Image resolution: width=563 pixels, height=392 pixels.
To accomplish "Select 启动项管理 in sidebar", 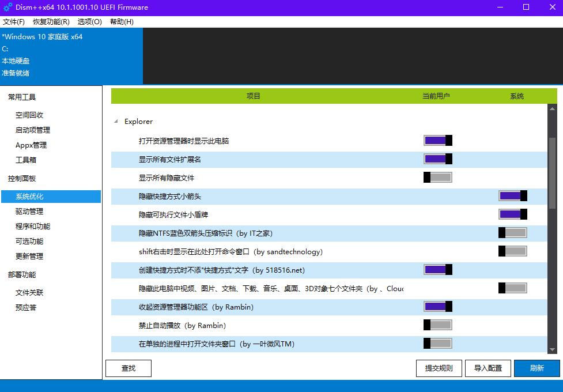I will click(33, 130).
